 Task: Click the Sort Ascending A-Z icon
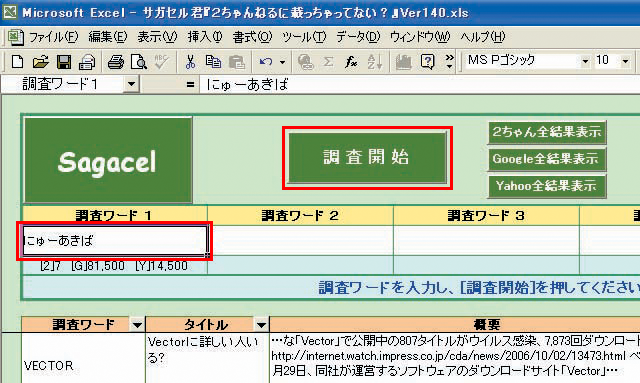[x=375, y=62]
